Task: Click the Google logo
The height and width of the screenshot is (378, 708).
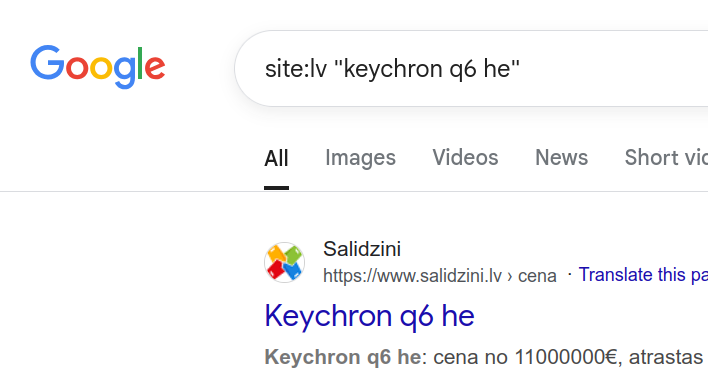Action: coord(98,66)
